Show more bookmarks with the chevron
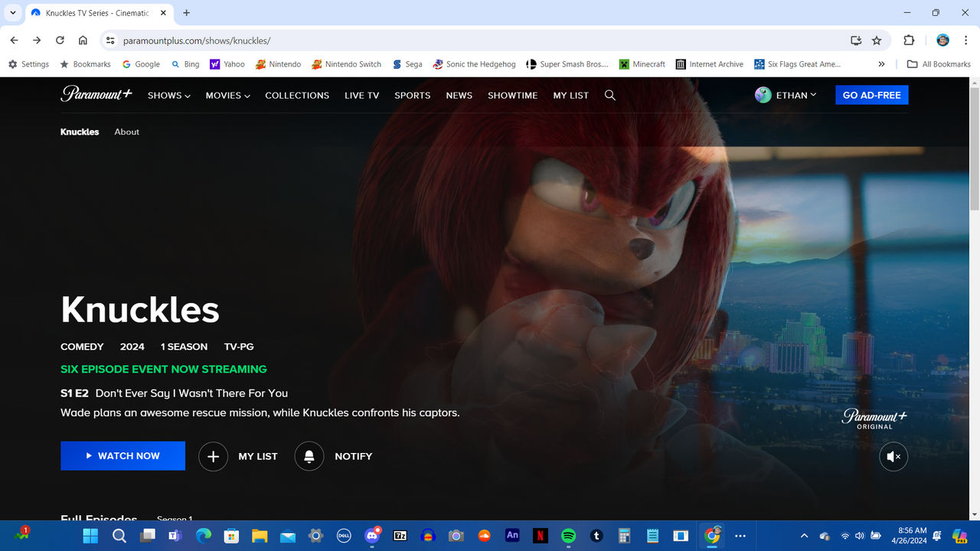 pos(881,64)
